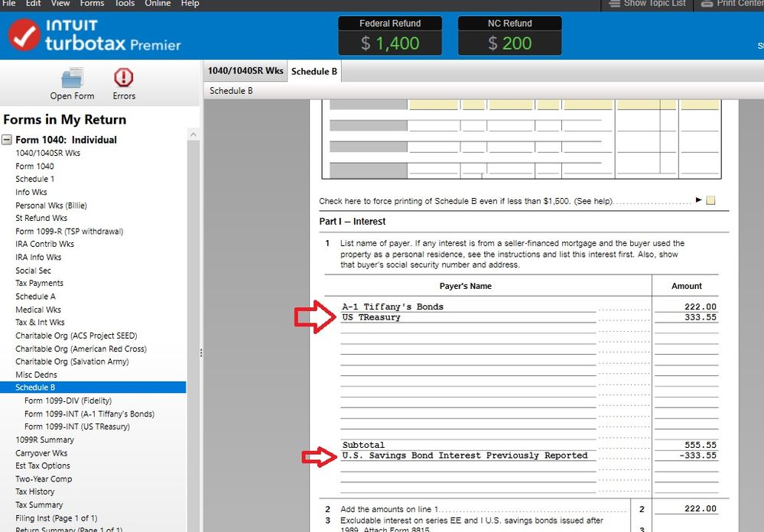764x532 pixels.
Task: Check force printing of Schedule B box
Action: [x=710, y=200]
